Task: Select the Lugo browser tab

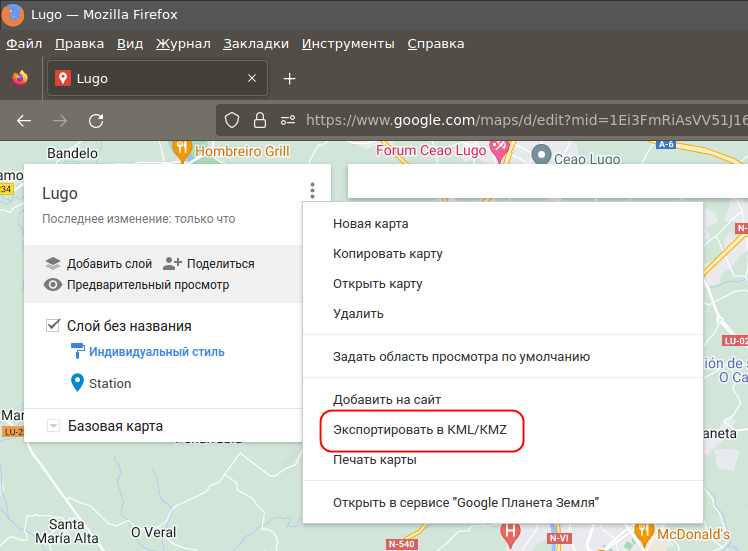Action: (x=157, y=78)
